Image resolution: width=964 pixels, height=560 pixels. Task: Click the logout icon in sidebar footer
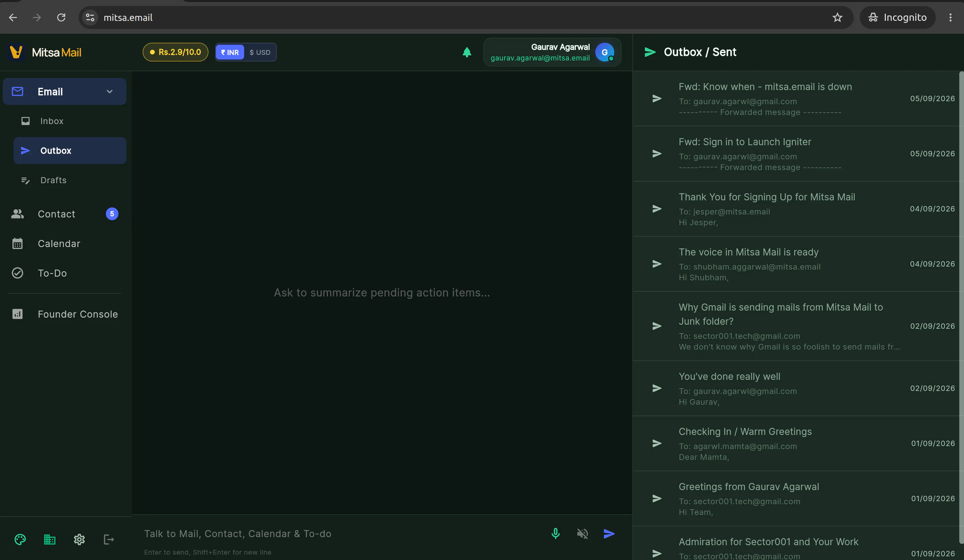[x=109, y=539]
